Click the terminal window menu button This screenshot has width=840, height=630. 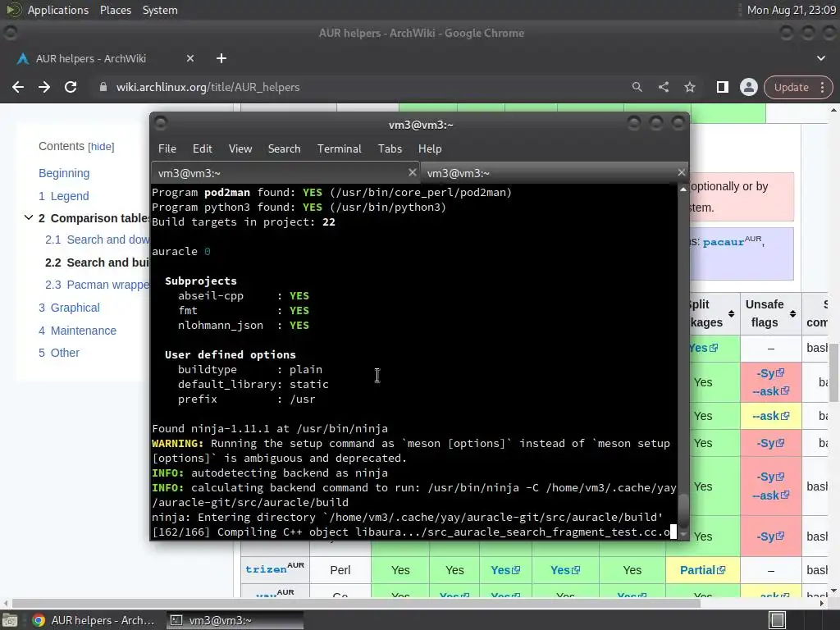[x=161, y=124]
